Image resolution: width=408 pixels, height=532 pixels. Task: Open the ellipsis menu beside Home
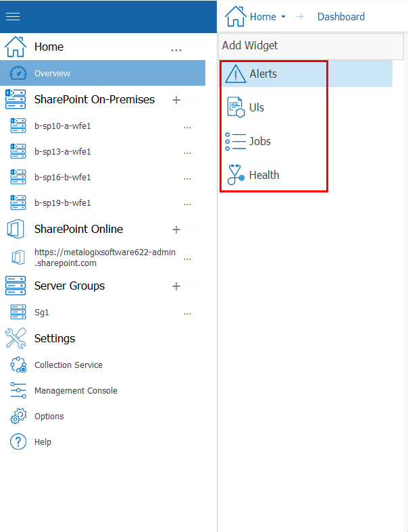(x=176, y=49)
